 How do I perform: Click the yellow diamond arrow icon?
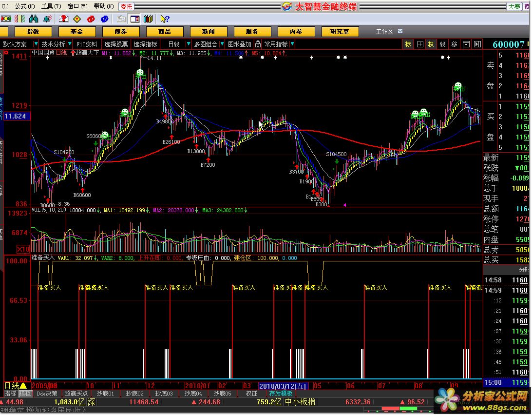coord(77,19)
